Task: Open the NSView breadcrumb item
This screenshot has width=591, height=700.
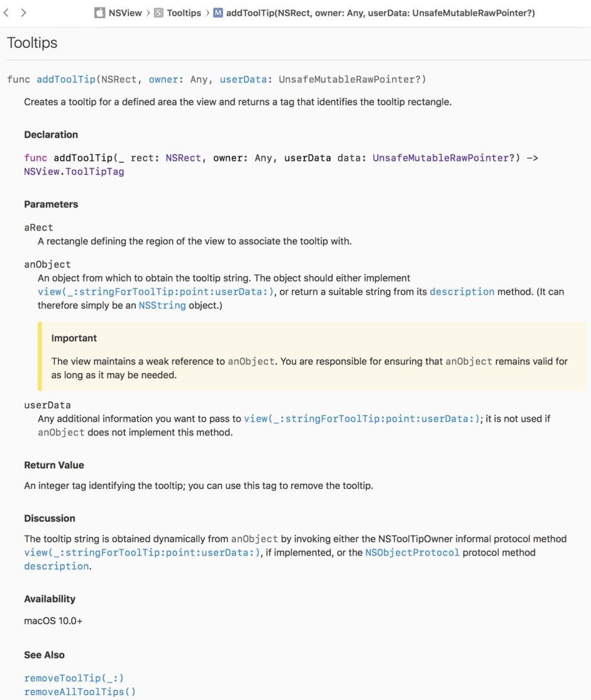Action: click(x=125, y=13)
